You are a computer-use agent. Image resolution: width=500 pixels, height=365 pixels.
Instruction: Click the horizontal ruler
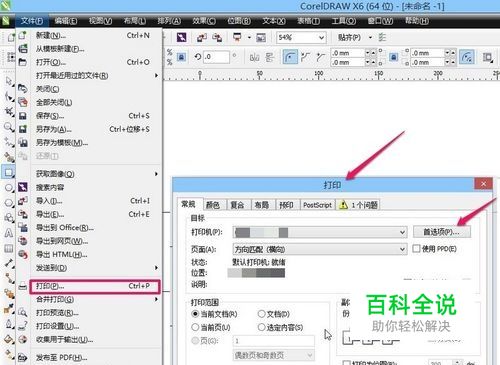(x=332, y=75)
